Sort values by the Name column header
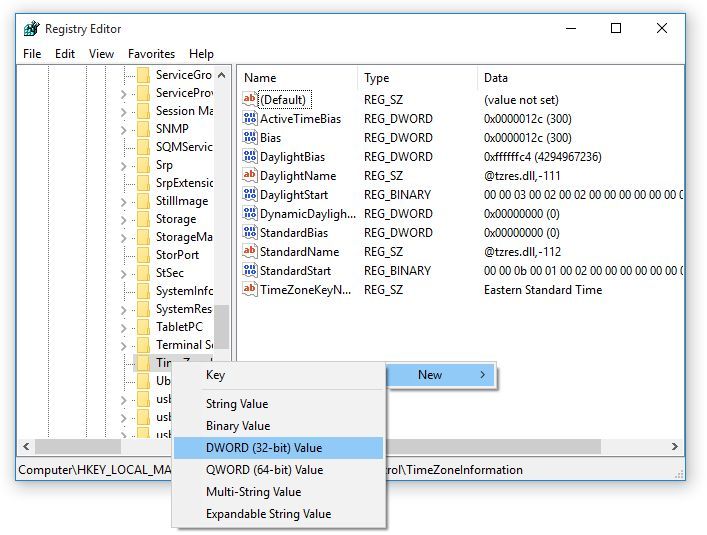Screen dimensions: 707x535 pyautogui.click(x=296, y=78)
